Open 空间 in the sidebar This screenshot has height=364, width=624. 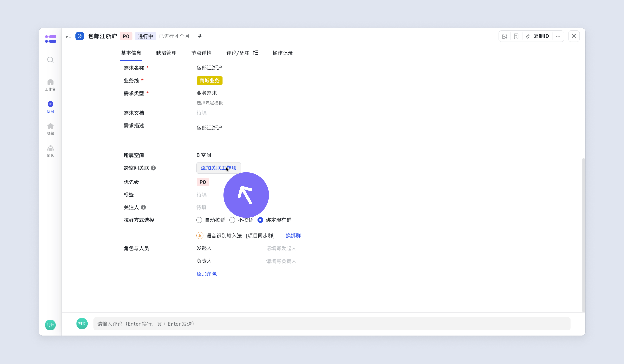pyautogui.click(x=50, y=107)
